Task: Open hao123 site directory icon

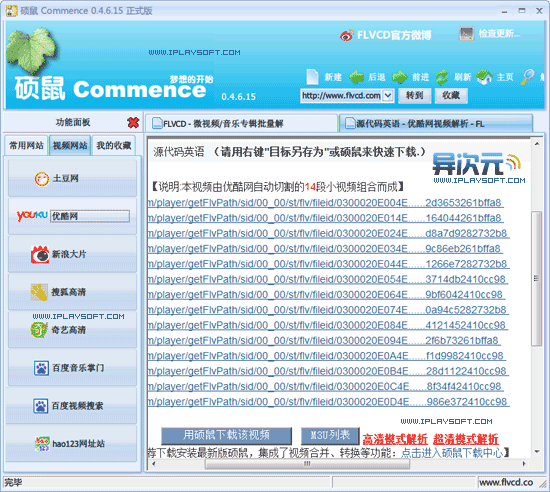Action: click(42, 444)
